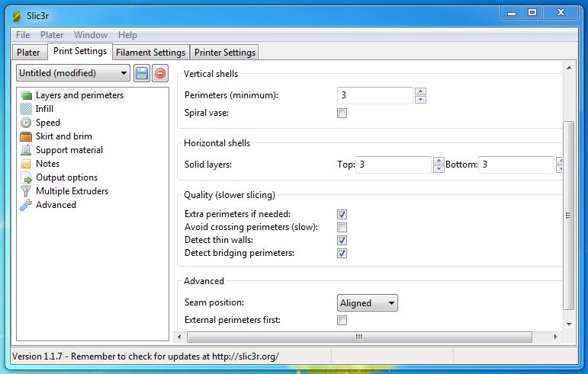Click the Layers and perimeters green icon

26,95
